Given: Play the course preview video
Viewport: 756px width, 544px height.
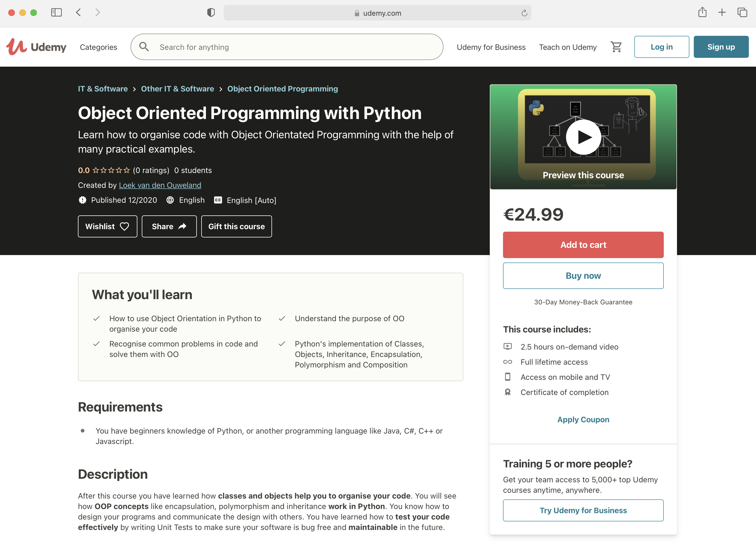Looking at the screenshot, I should (x=583, y=137).
